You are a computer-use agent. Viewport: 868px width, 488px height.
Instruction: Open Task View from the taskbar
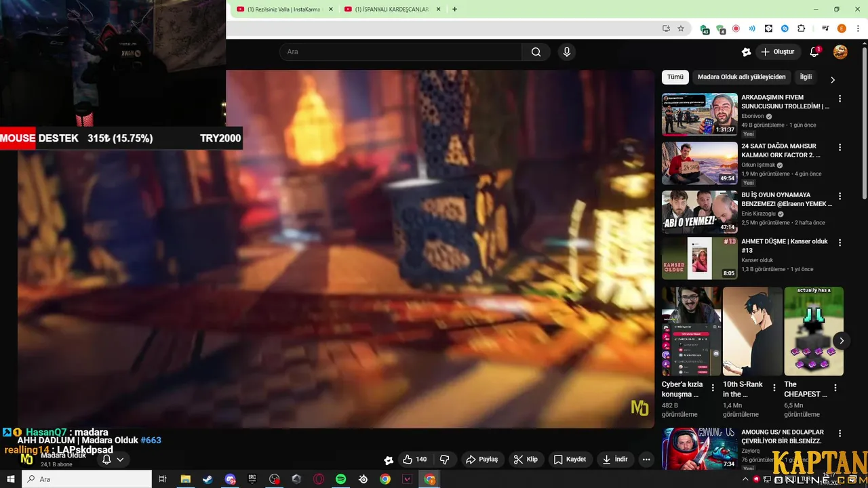[x=163, y=479]
